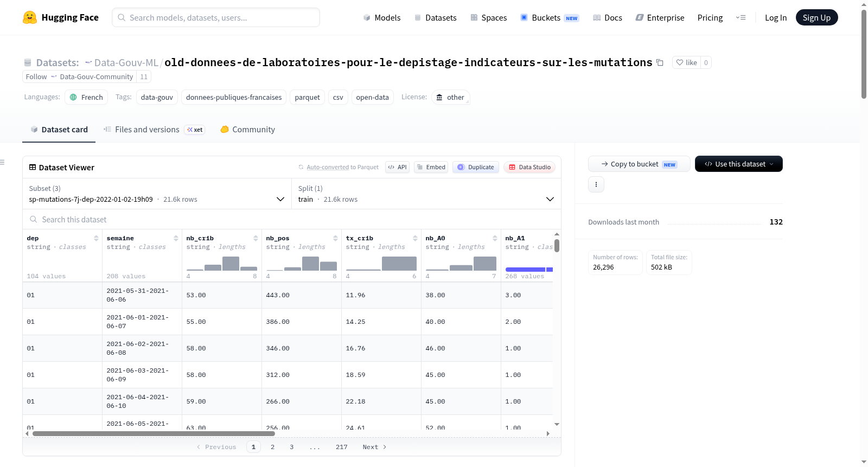Sort the dep column
The width and height of the screenshot is (868, 467).
(96, 238)
